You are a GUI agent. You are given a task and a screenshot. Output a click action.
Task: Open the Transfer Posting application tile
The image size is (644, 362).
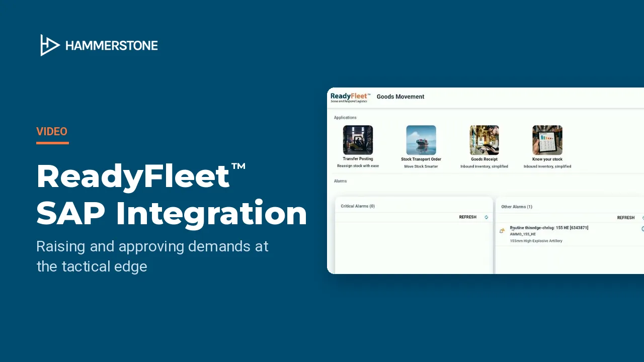tap(358, 140)
